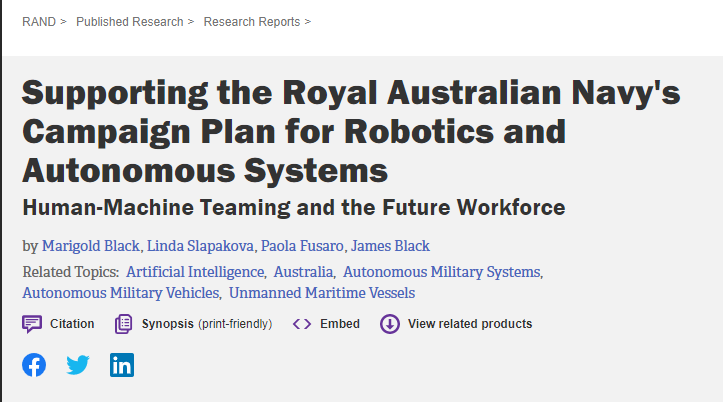Open author Marigold Black's page
723x402 pixels.
[91, 246]
